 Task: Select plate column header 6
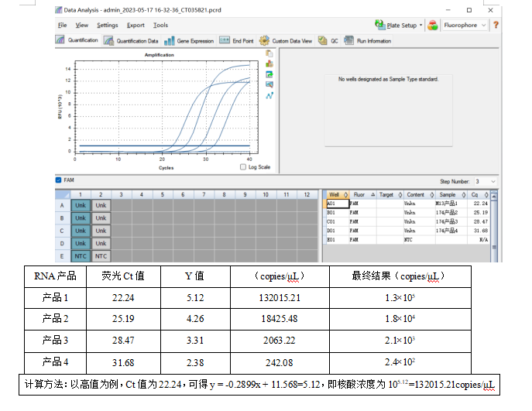pyautogui.click(x=183, y=194)
